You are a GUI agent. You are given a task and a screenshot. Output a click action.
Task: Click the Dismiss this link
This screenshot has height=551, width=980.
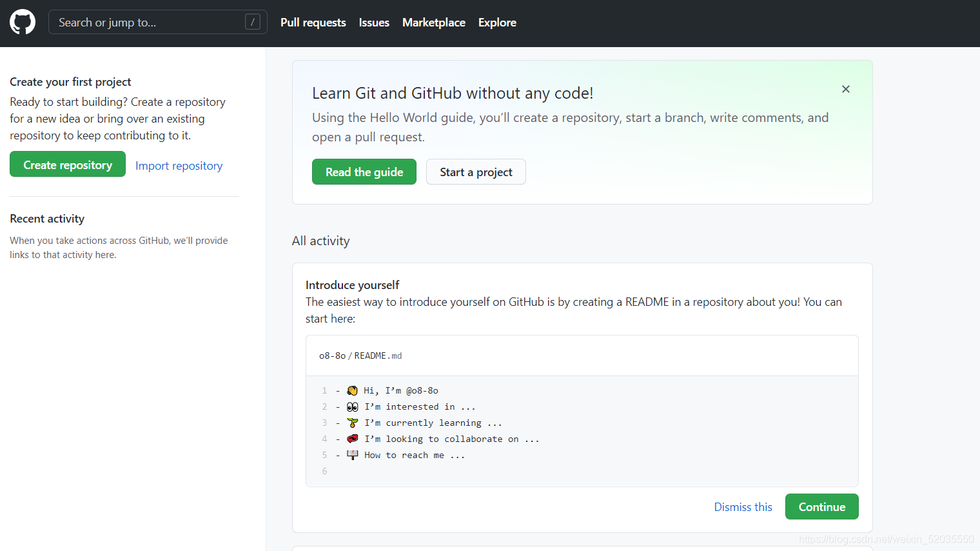tap(743, 507)
